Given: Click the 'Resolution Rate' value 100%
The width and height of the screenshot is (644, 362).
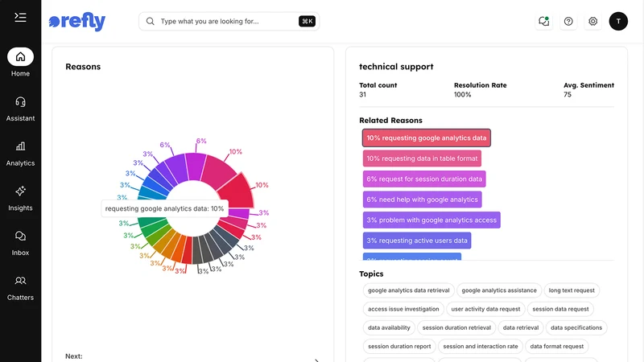Looking at the screenshot, I should click(462, 94).
